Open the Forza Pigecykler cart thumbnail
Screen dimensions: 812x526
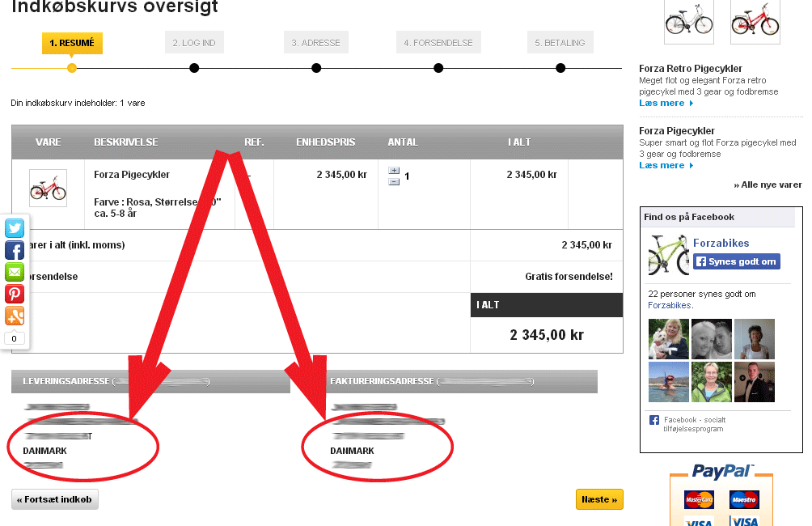(x=49, y=188)
